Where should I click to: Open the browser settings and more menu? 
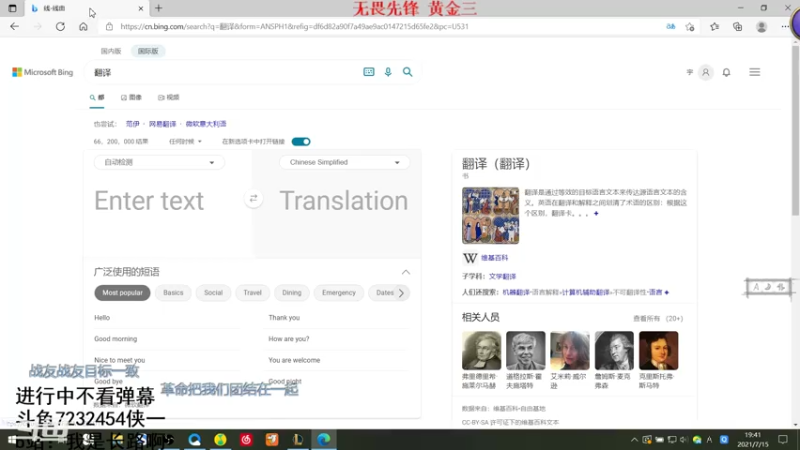pyautogui.click(x=785, y=27)
